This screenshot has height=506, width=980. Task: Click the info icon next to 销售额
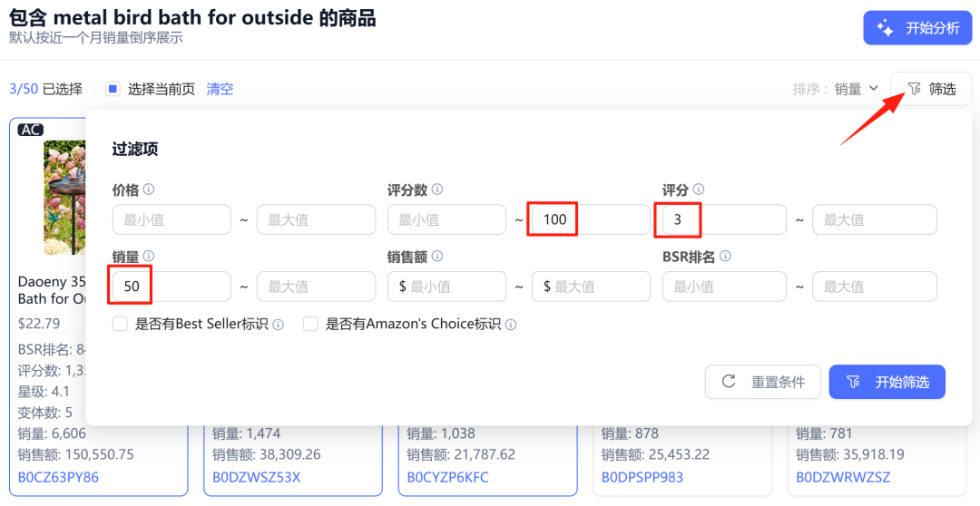point(437,256)
